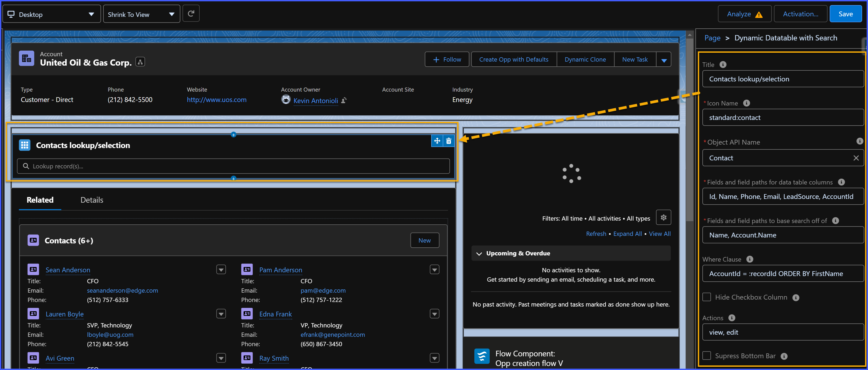Collapse the Upcoming & Overdue section

coord(479,254)
